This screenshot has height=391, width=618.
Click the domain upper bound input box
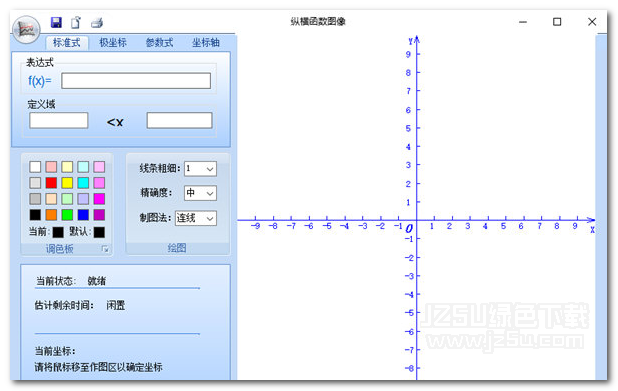(179, 120)
